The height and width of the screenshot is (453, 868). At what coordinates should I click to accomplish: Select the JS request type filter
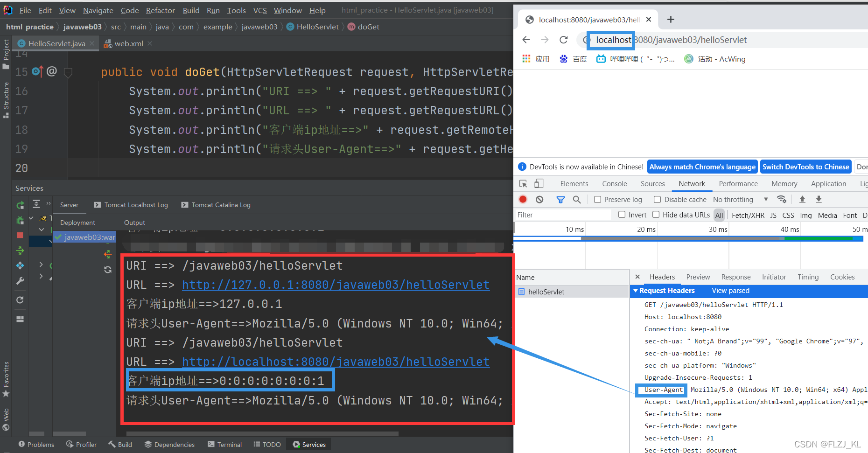coord(773,215)
